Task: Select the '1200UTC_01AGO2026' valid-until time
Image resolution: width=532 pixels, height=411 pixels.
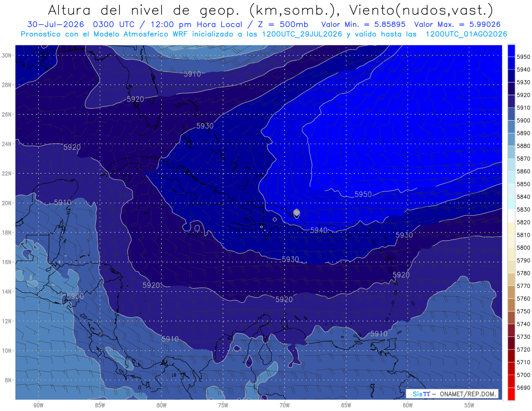Action: [466, 34]
